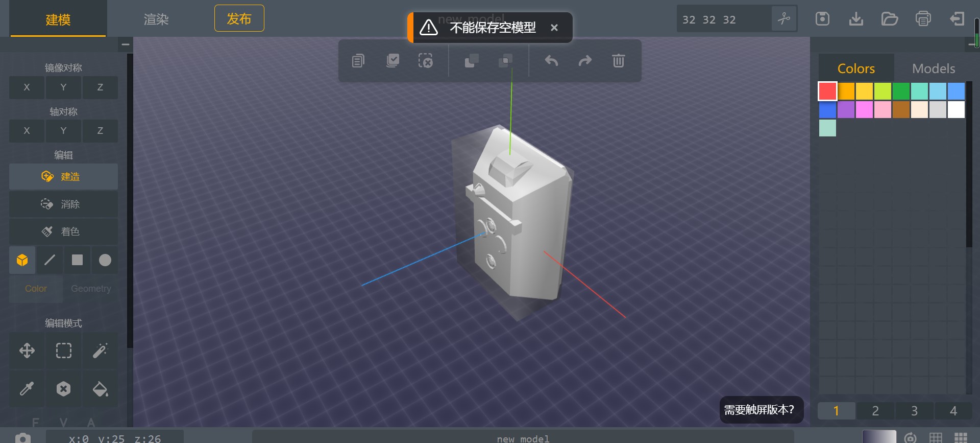Go to palette page 3
Viewport: 980px width, 443px height.
coord(914,411)
